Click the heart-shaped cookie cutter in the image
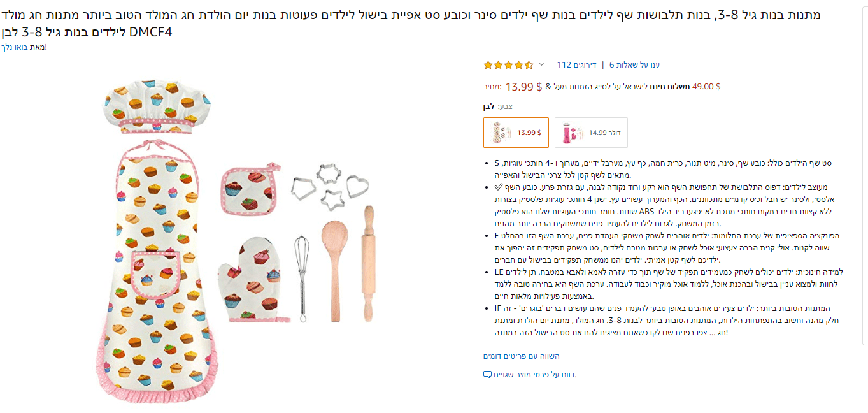This screenshot has height=413, width=868. coord(357,186)
